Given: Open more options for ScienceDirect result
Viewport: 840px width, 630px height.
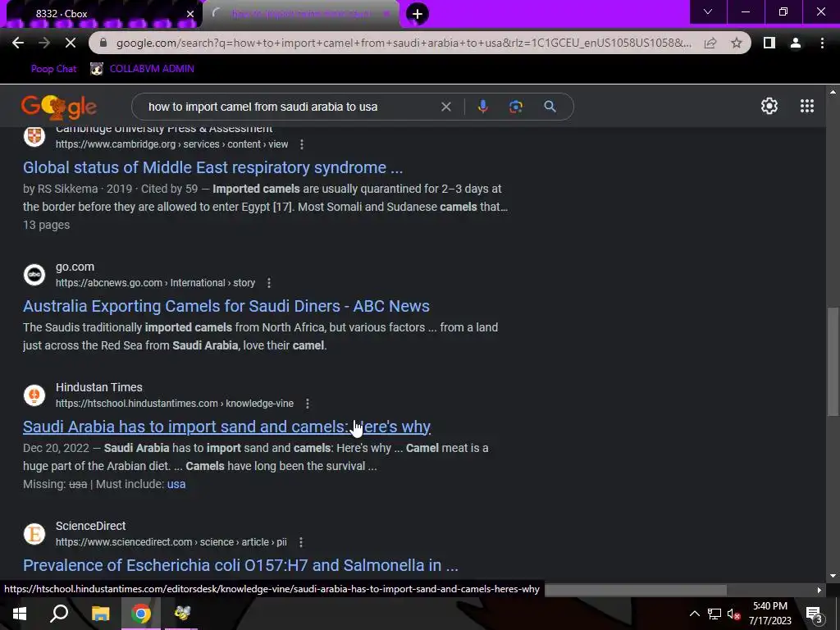Looking at the screenshot, I should pyautogui.click(x=301, y=542).
